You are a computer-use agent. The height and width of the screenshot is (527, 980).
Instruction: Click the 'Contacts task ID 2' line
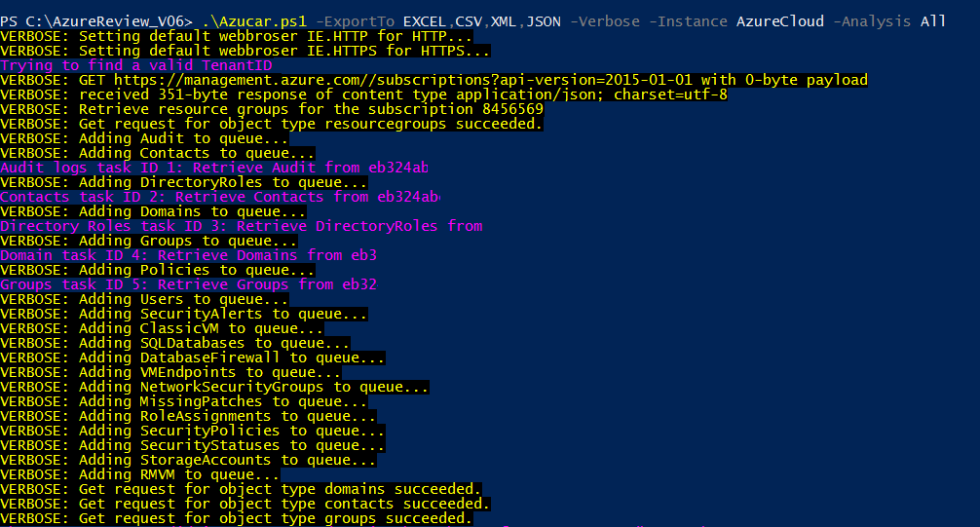(x=219, y=197)
